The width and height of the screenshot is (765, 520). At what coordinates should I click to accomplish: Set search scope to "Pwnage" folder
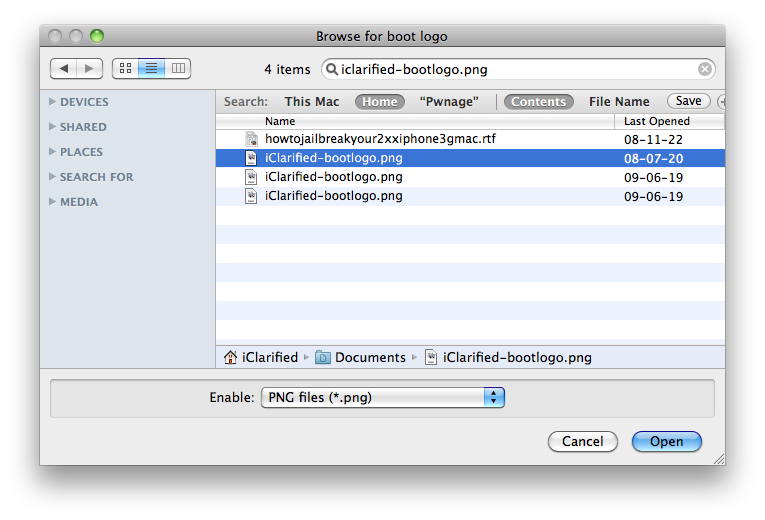point(449,101)
